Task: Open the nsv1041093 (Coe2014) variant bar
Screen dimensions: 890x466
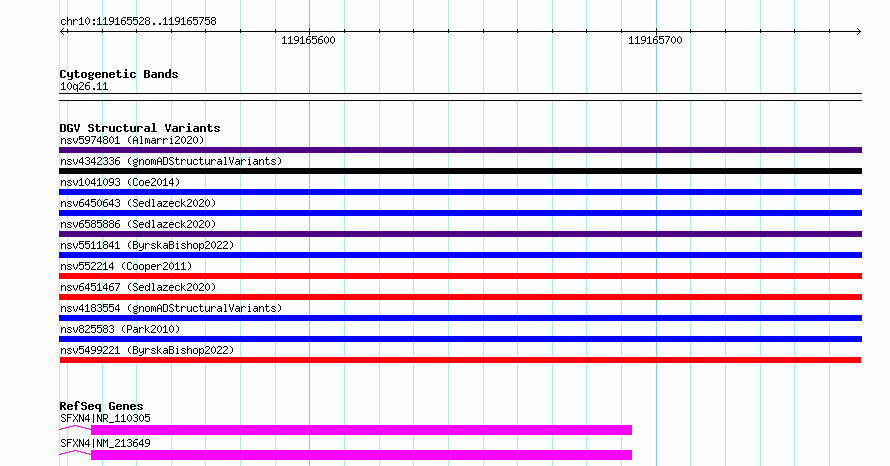Action: click(x=460, y=192)
